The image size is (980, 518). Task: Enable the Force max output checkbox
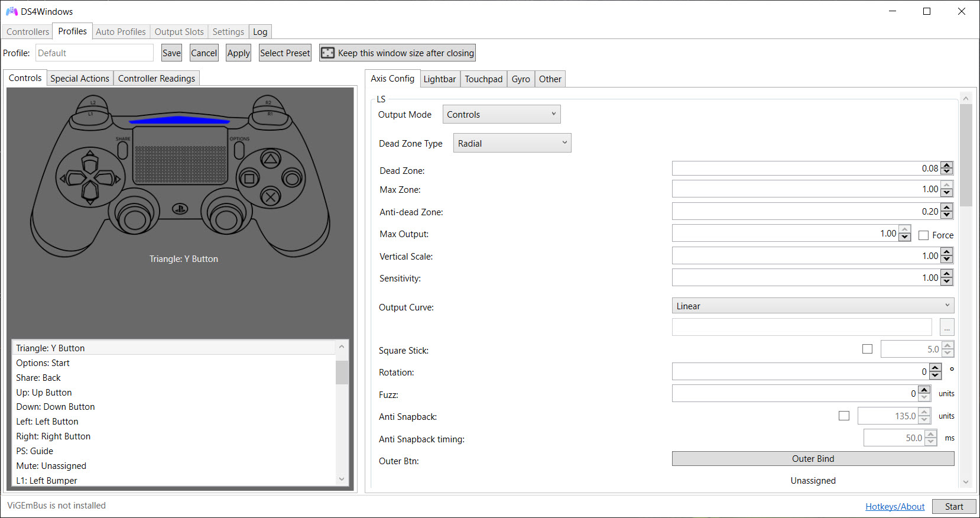pos(923,235)
